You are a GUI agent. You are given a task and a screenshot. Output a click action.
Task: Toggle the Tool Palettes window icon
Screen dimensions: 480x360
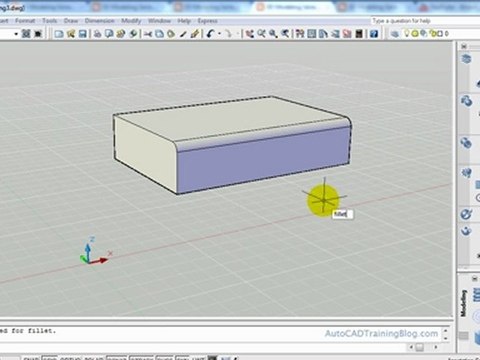coord(323,34)
